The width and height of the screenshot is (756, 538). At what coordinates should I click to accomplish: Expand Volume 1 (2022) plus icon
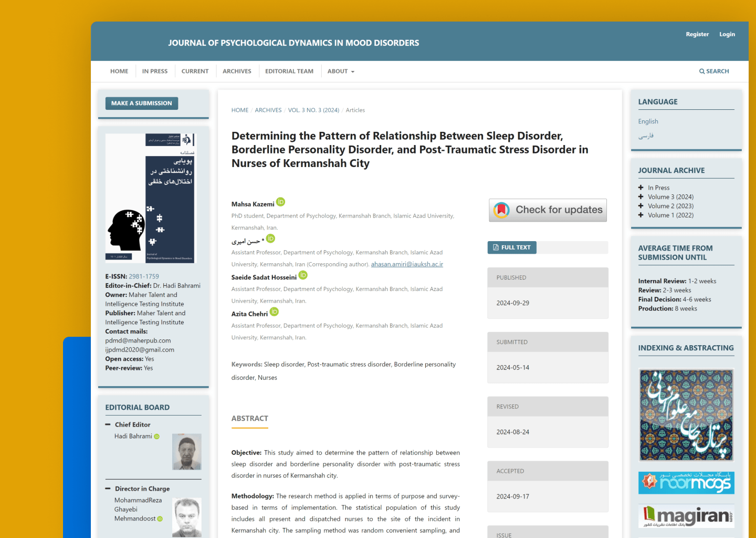click(x=641, y=215)
